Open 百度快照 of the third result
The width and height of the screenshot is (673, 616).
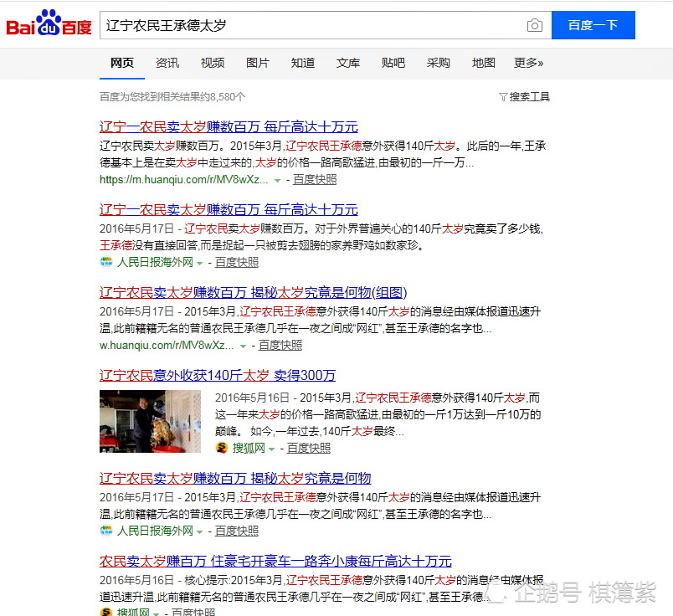(280, 345)
